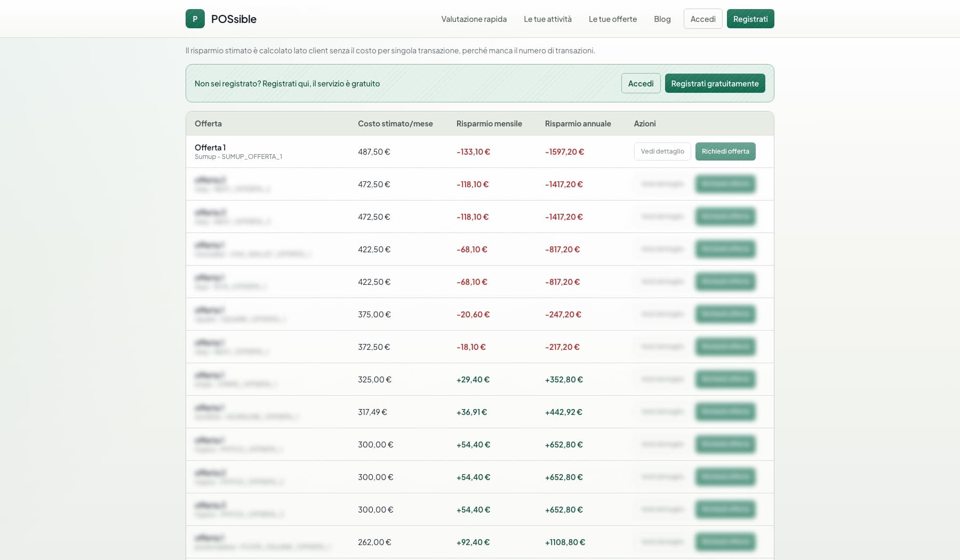Click the 325,00 € cost cell
Image resolution: width=960 pixels, height=560 pixels.
(x=374, y=380)
